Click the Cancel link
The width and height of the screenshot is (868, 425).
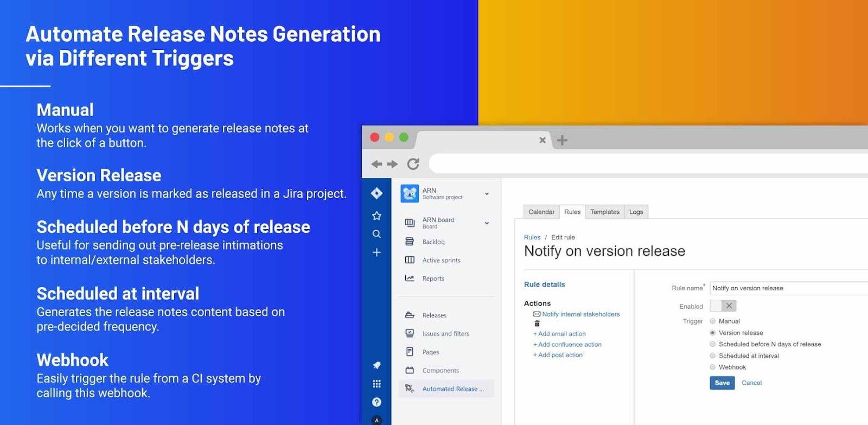752,383
